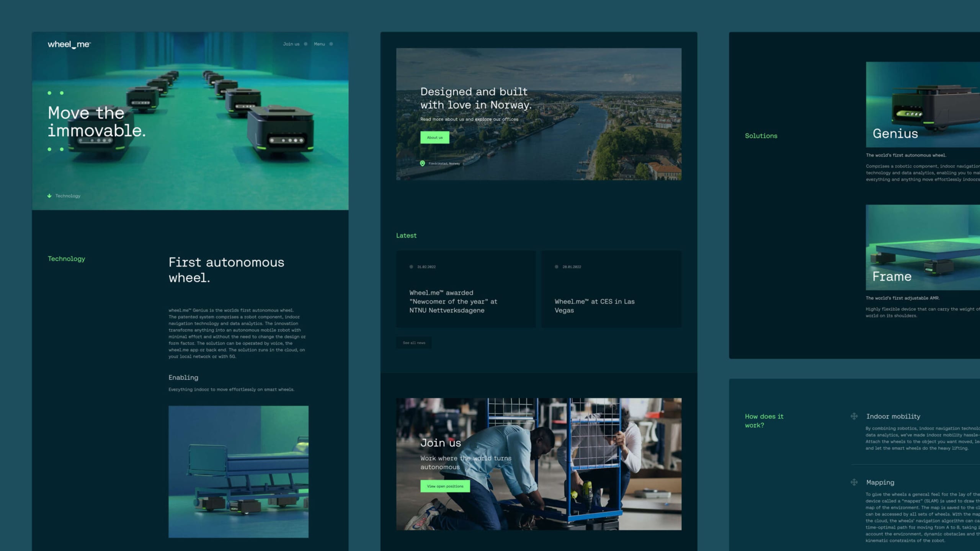Click the dot before date 31.02.2022

pos(411,267)
